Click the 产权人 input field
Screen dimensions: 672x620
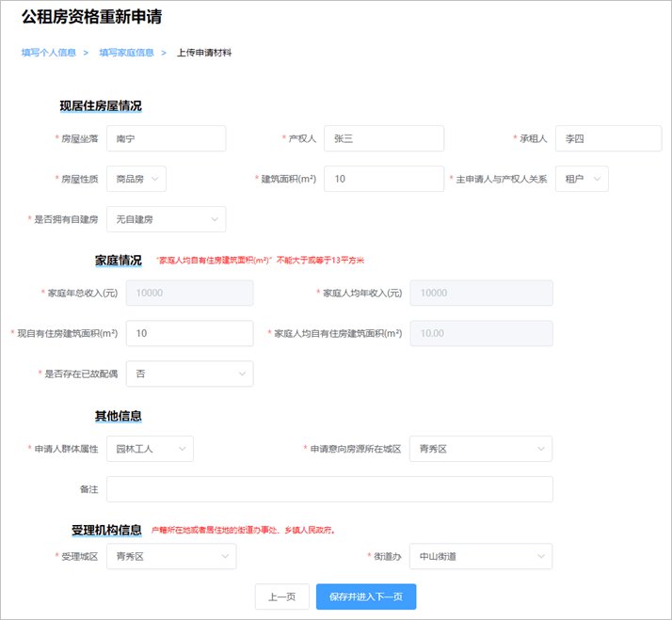[x=384, y=138]
